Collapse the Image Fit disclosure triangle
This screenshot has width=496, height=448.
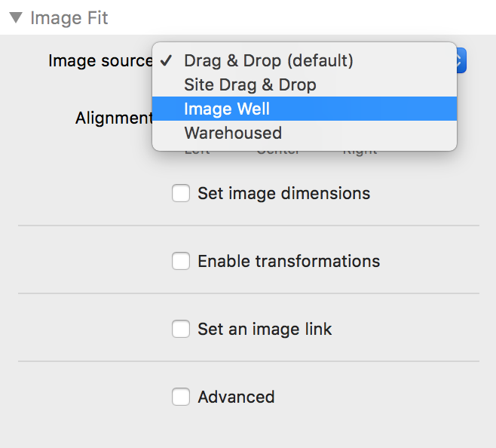16,18
